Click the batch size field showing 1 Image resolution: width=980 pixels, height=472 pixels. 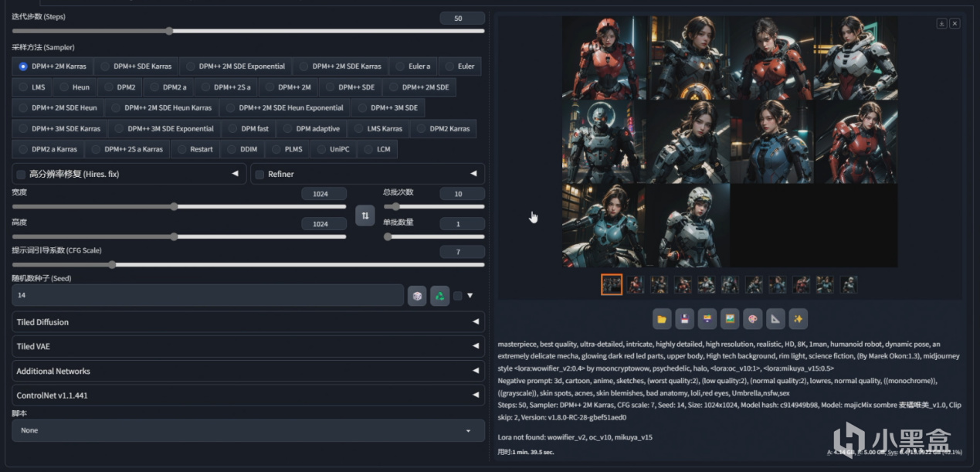pos(462,223)
